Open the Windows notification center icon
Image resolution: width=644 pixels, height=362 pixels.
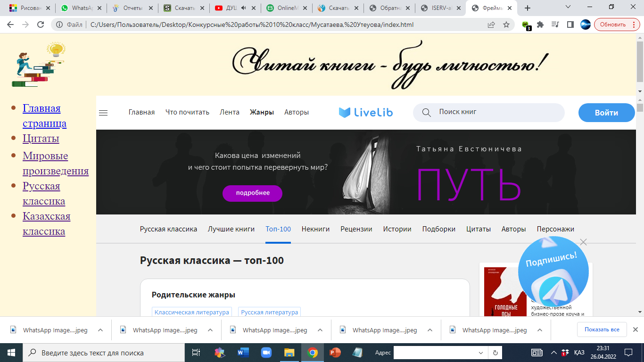(628, 352)
